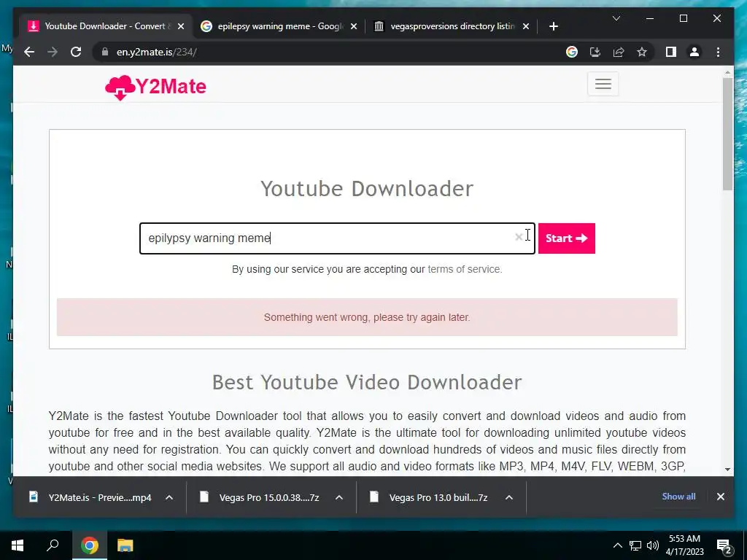Viewport: 747px width, 560px height.
Task: Open File Explorer from taskbar
Action: click(125, 545)
